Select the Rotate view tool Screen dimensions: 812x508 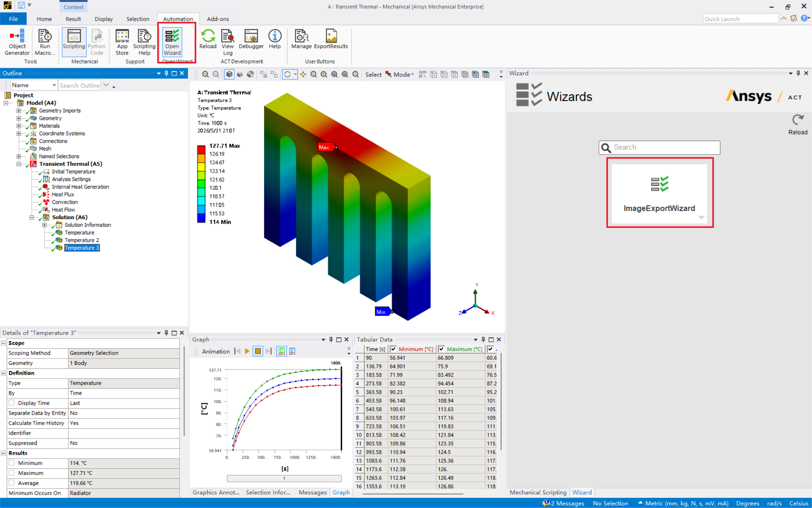[x=288, y=74]
